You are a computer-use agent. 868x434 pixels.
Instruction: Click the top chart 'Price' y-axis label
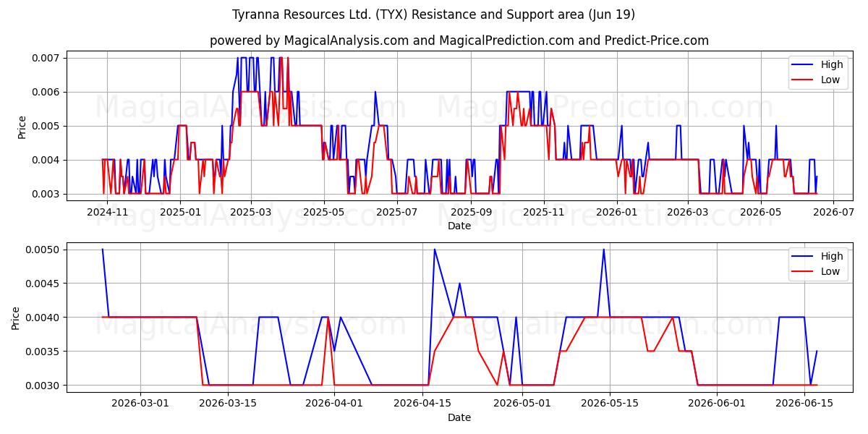pos(22,126)
